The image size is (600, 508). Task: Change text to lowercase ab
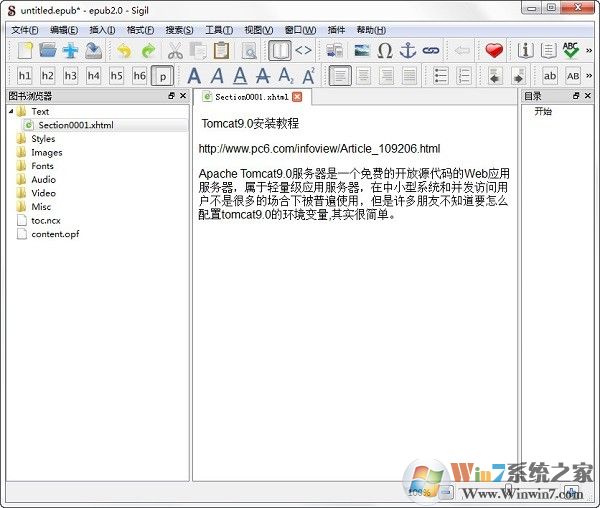(550, 76)
